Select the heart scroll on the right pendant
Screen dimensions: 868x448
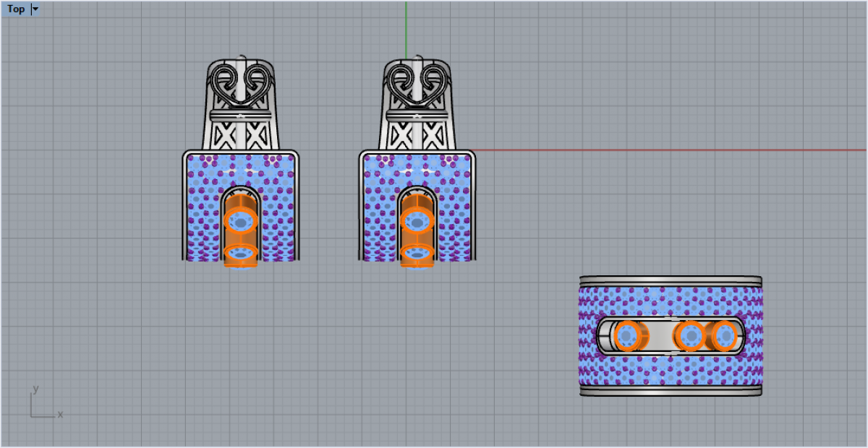[x=417, y=79]
